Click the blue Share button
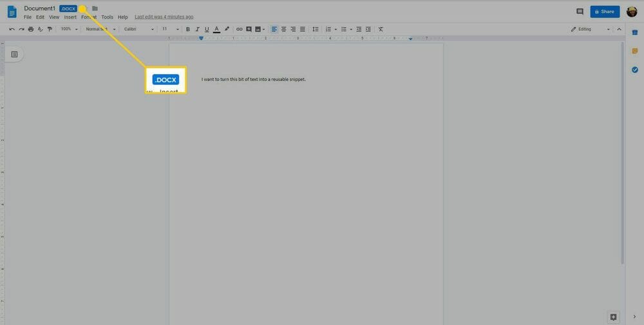The height and width of the screenshot is (325, 644). coord(605,12)
